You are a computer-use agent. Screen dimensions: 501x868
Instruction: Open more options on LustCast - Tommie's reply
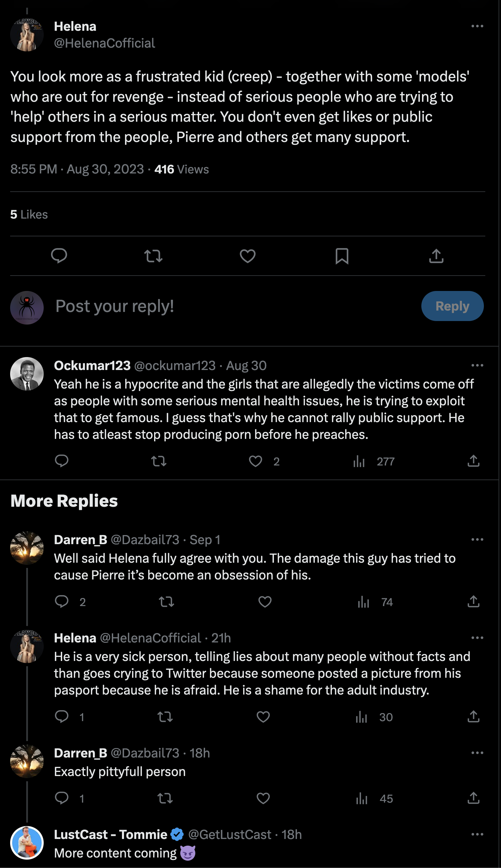477,834
